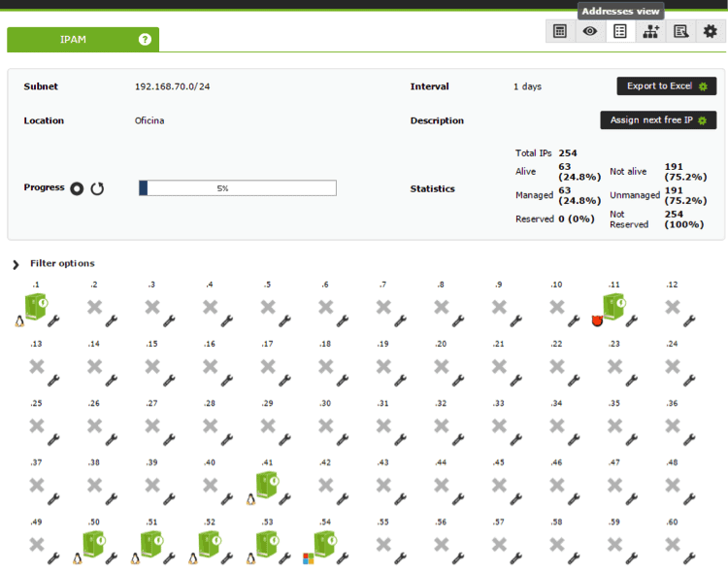Image resolution: width=728 pixels, height=572 pixels.
Task: Edit address .48 with its wrench icon
Action: point(689,499)
